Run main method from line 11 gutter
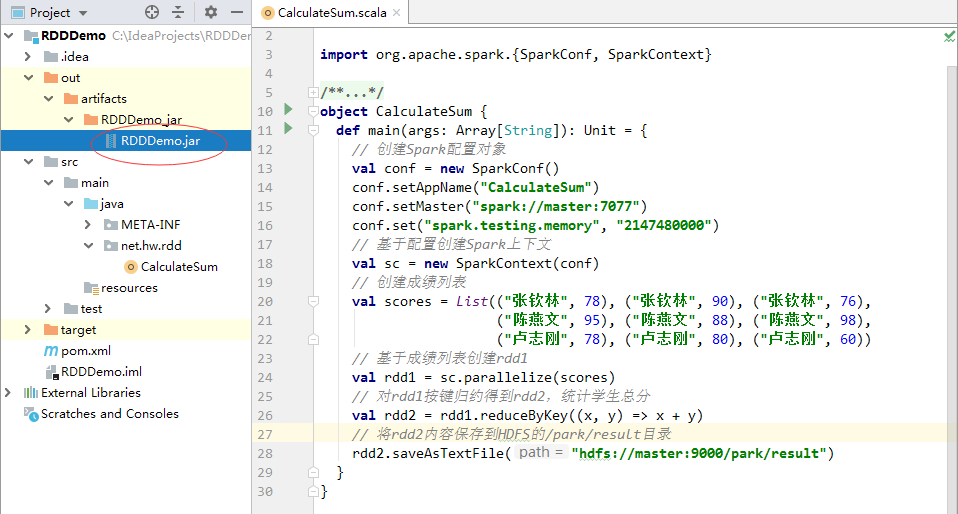The image size is (958, 514). click(x=288, y=128)
